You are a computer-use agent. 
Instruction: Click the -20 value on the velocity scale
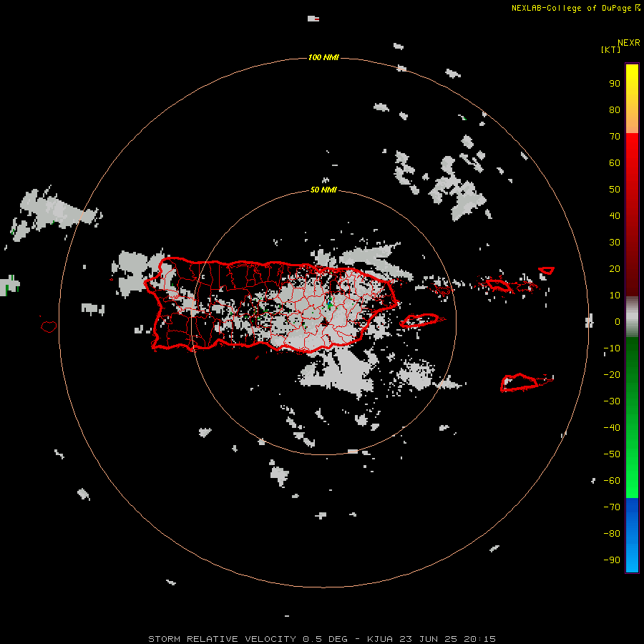pos(612,374)
